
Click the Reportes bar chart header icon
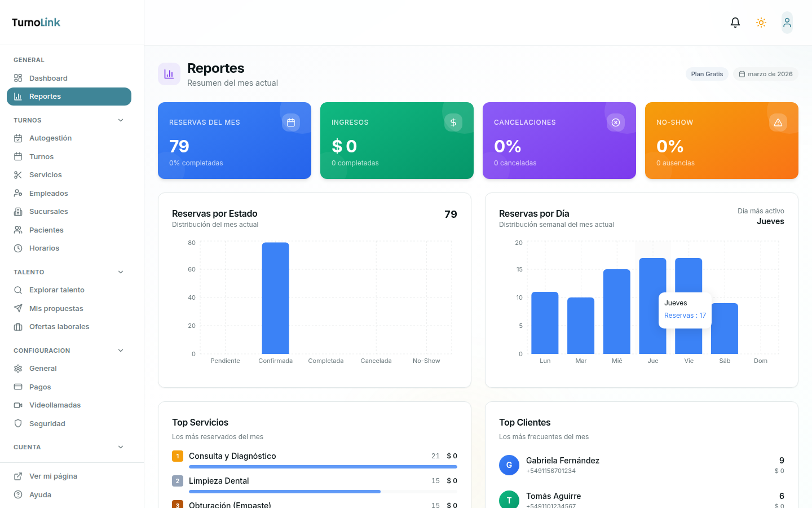[x=169, y=74]
